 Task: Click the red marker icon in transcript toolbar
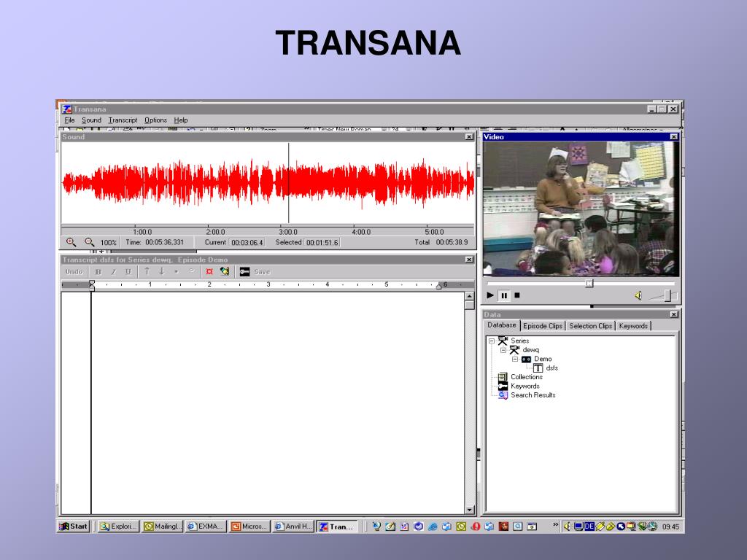[209, 271]
